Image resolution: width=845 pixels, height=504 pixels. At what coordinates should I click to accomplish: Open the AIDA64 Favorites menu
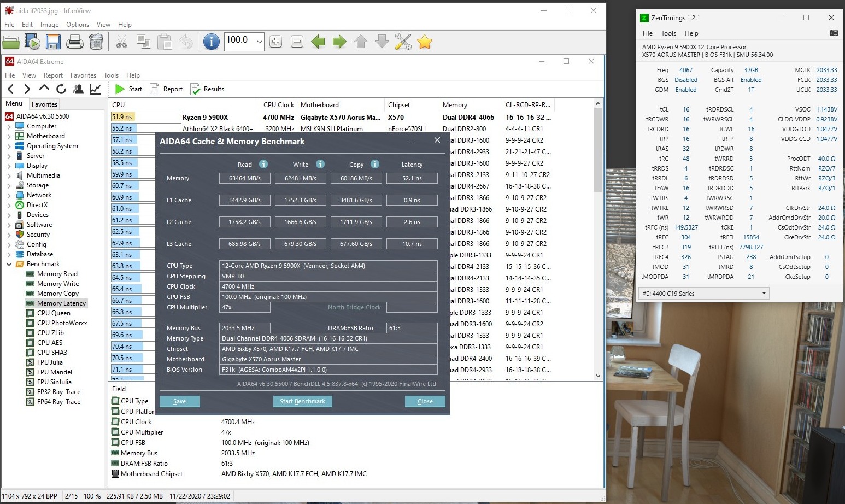[x=83, y=75]
